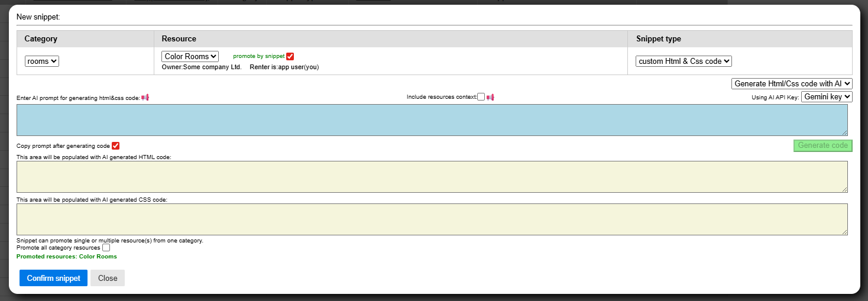This screenshot has height=301, width=868.
Task: Open the custom Html & Css code dropdown
Action: click(684, 61)
